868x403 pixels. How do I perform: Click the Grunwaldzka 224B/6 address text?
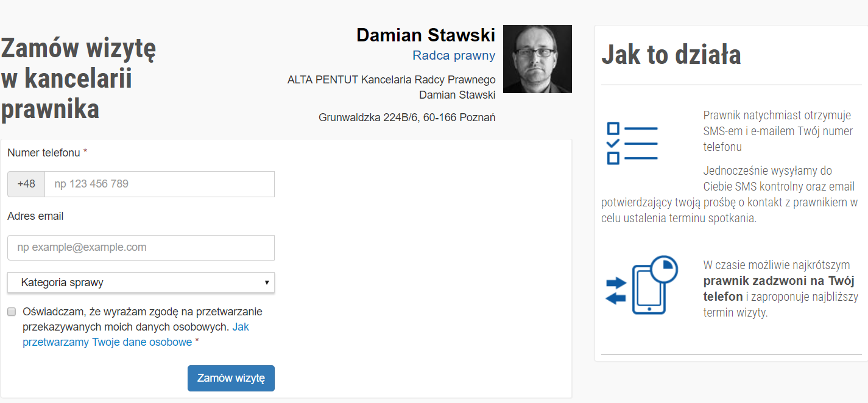tap(407, 117)
